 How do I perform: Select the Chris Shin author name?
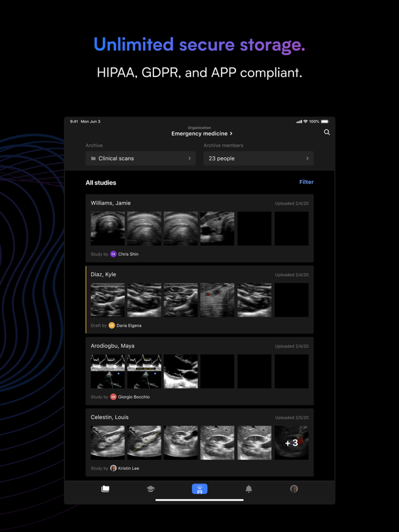[128, 254]
